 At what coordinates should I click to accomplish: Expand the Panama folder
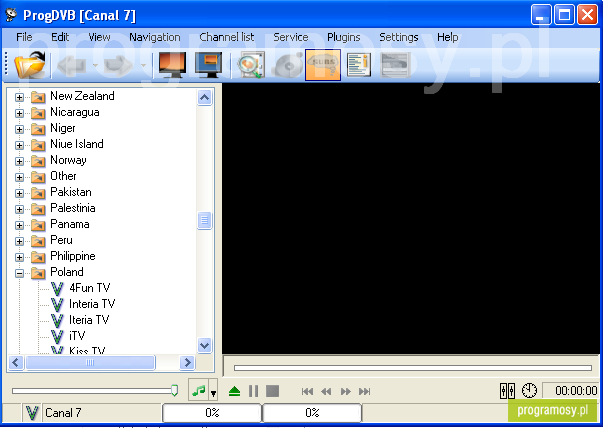19,225
